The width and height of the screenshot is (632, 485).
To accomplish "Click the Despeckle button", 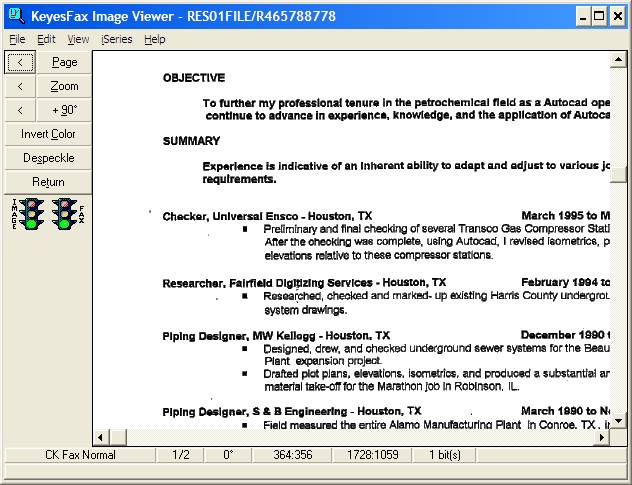I will (48, 158).
